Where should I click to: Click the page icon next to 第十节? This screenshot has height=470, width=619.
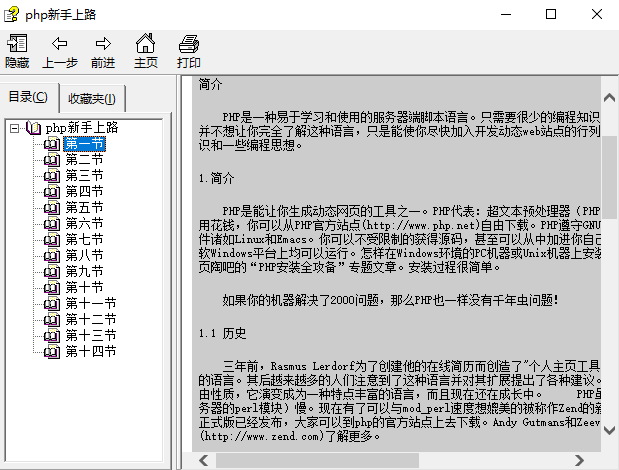(52, 288)
